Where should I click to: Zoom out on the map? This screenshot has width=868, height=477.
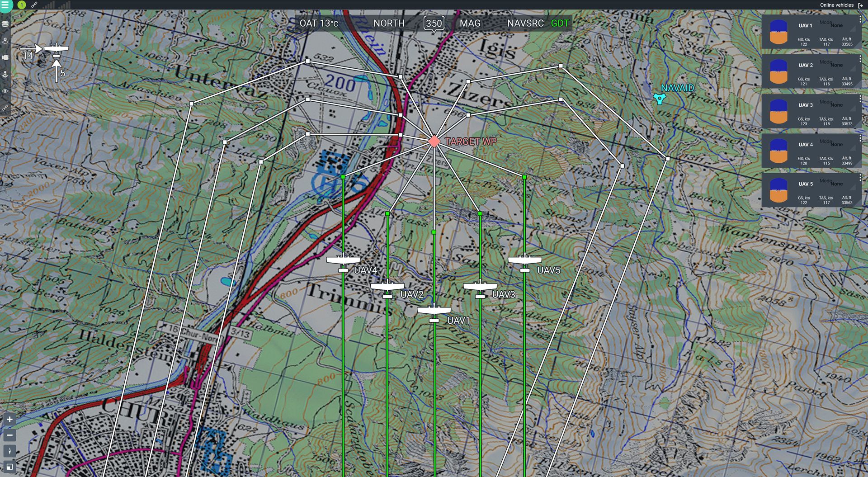9,435
